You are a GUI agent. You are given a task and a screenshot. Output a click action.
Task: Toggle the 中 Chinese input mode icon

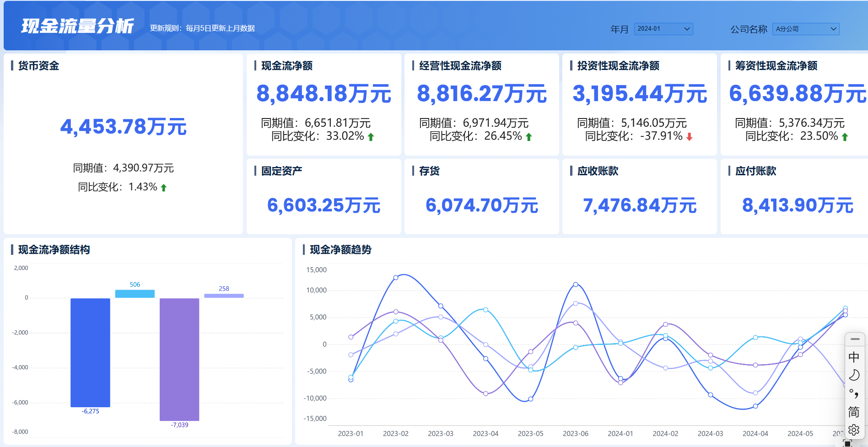point(854,357)
